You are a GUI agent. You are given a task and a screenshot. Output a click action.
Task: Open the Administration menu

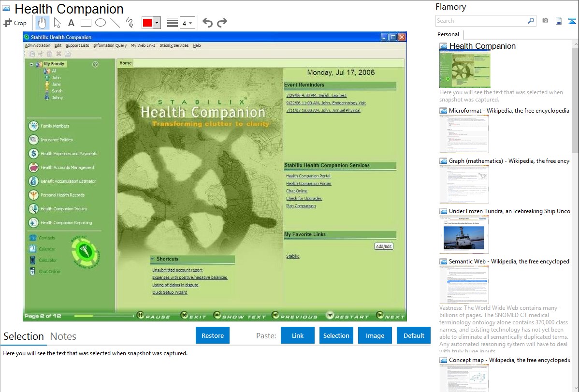click(x=37, y=45)
